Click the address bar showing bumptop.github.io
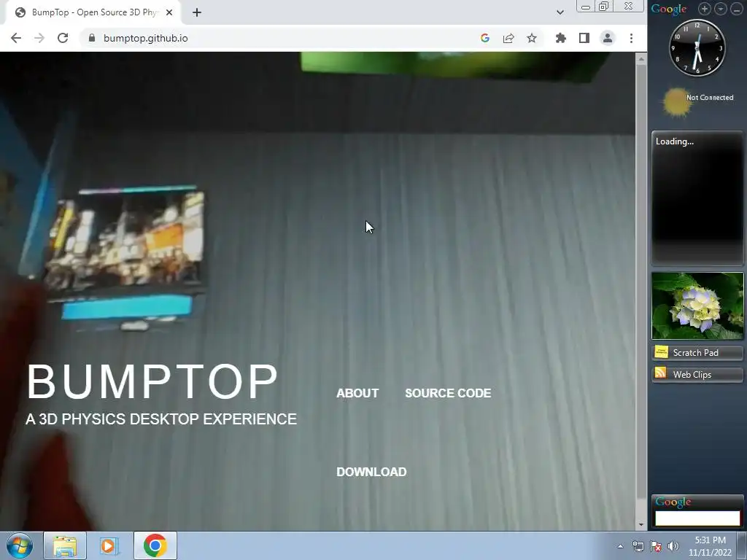Image resolution: width=747 pixels, height=560 pixels. pos(281,38)
